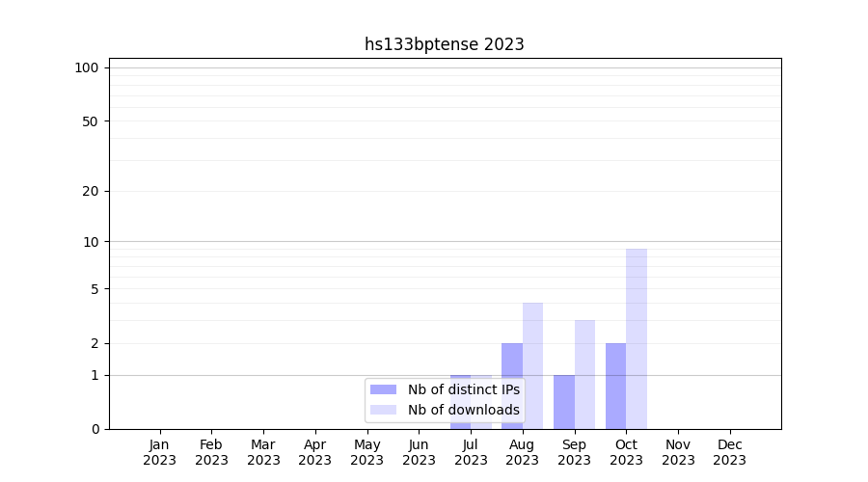Click the October downloads bar
Image resolution: width=868 pixels, height=482 pixels.
pos(637,338)
